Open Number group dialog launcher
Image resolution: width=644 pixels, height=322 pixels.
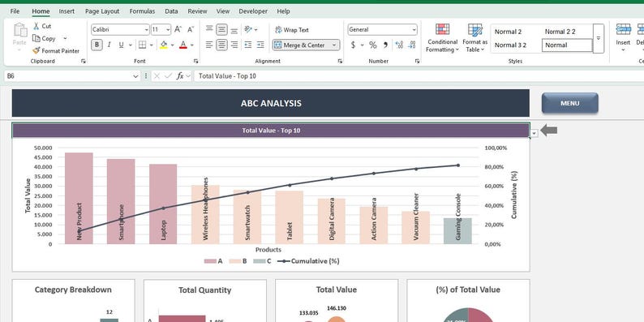[x=417, y=61]
